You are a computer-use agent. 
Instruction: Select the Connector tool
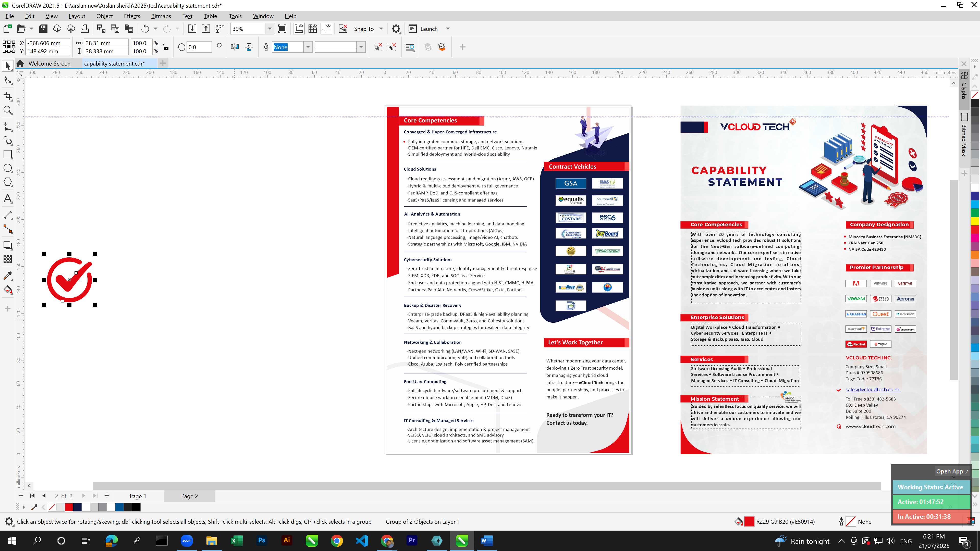tap(8, 229)
